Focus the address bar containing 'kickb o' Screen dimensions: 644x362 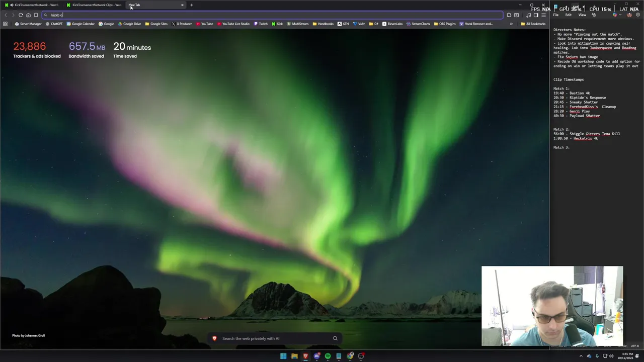(272, 15)
